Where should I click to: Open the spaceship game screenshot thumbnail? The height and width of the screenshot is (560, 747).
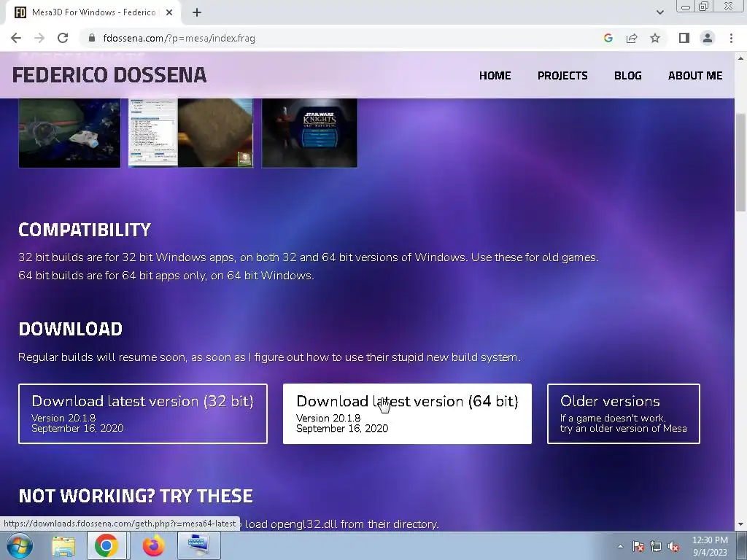pyautogui.click(x=69, y=133)
